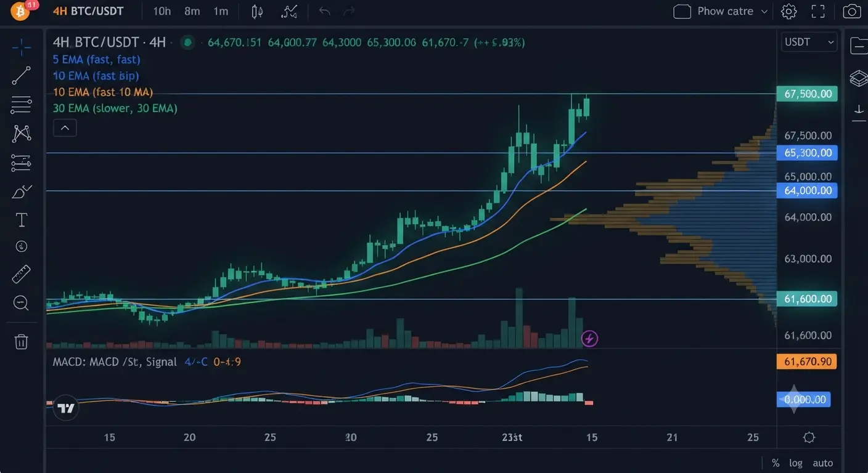Open the indicators menu in top bar

click(x=289, y=11)
